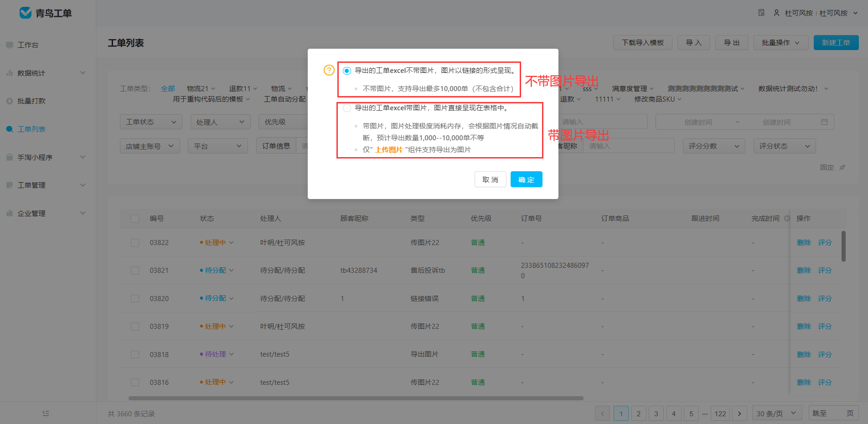Viewport: 868px width, 424px height.
Task: Check the row 03816 checkbox
Action: (x=135, y=383)
